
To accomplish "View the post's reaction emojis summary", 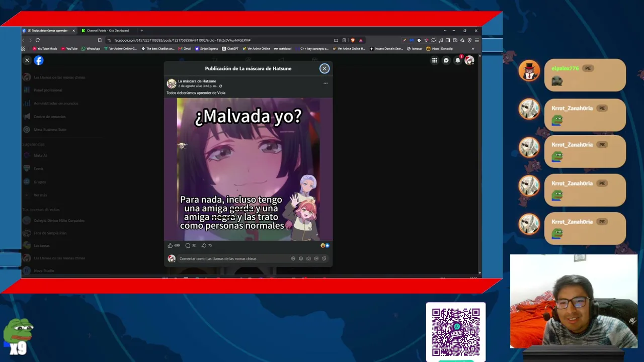I will tap(325, 245).
